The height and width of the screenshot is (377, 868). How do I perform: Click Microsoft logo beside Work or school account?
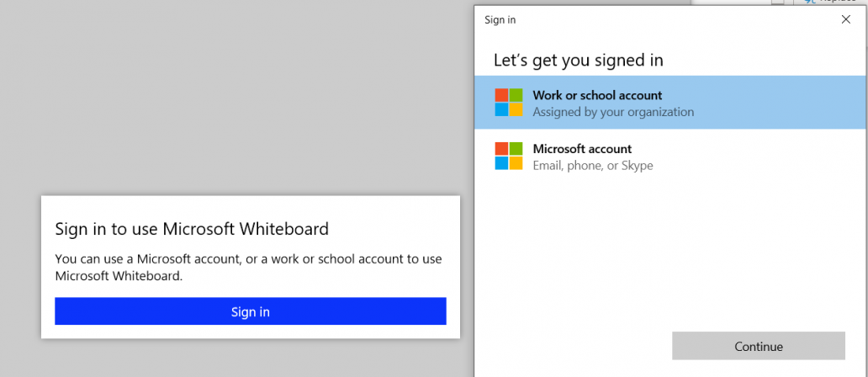pyautogui.click(x=509, y=103)
